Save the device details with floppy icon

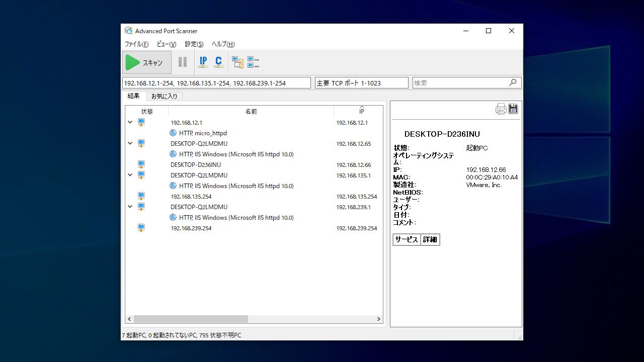click(x=513, y=109)
